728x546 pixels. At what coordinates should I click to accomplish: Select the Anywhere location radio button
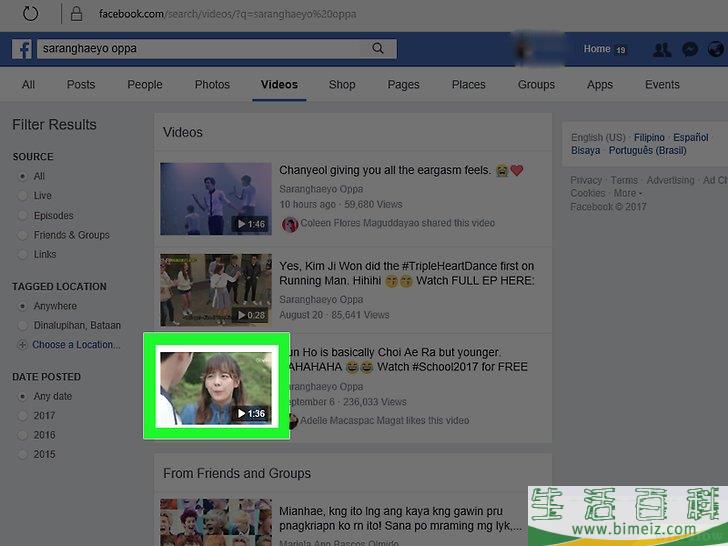coord(22,306)
